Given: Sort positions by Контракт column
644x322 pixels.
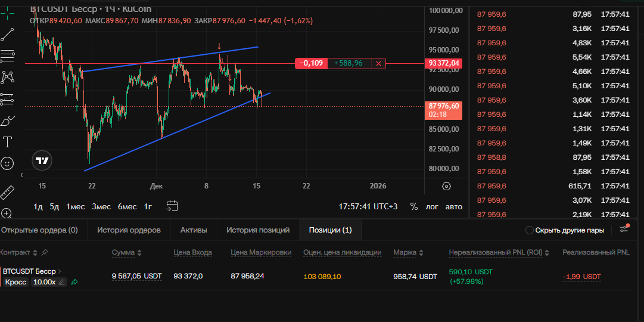Looking at the screenshot, I should pos(35,252).
